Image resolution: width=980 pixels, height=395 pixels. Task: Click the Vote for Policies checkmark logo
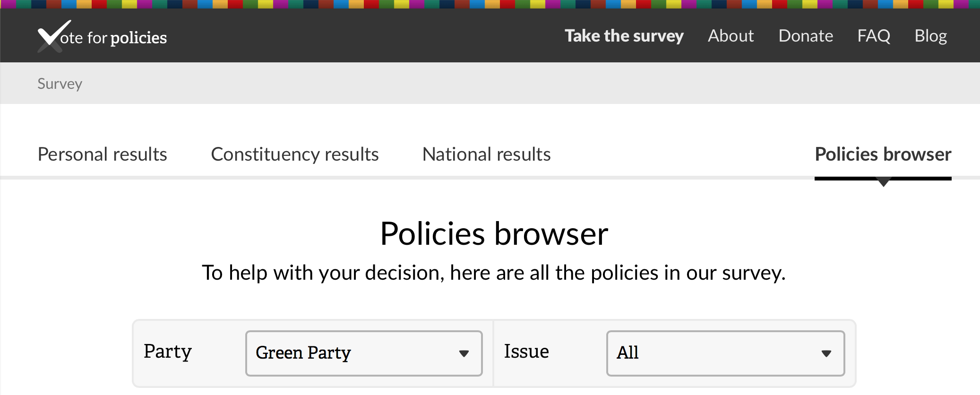[53, 36]
